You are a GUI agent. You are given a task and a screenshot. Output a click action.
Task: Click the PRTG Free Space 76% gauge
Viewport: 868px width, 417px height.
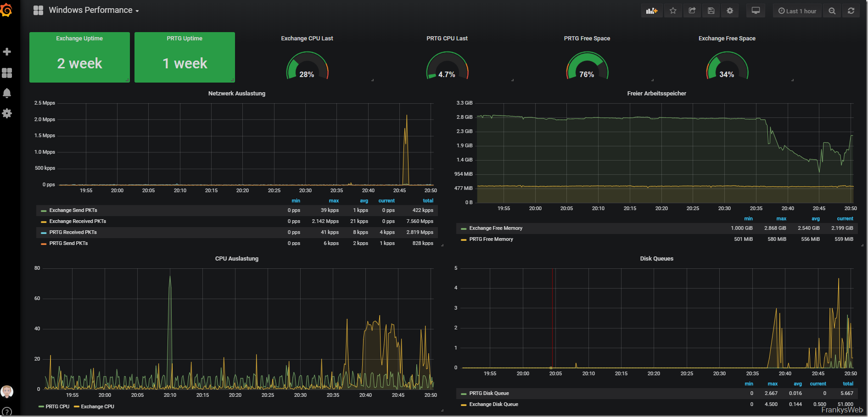click(587, 66)
